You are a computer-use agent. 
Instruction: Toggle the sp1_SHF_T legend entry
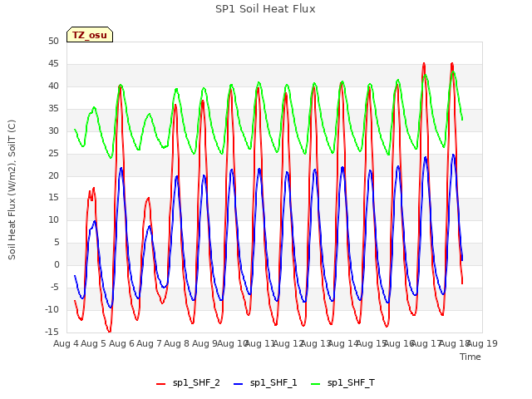(x=342, y=383)
